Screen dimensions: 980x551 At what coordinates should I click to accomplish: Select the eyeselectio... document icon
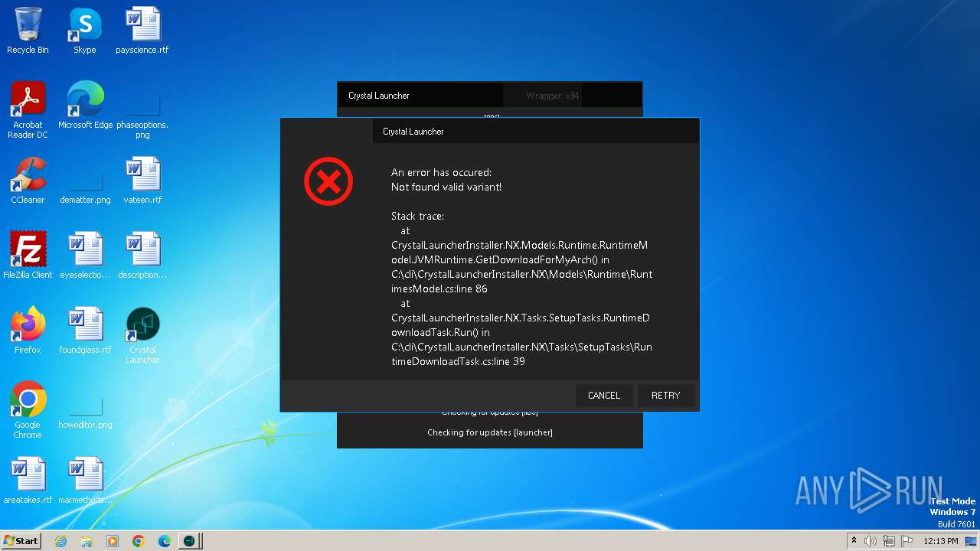coord(85,256)
